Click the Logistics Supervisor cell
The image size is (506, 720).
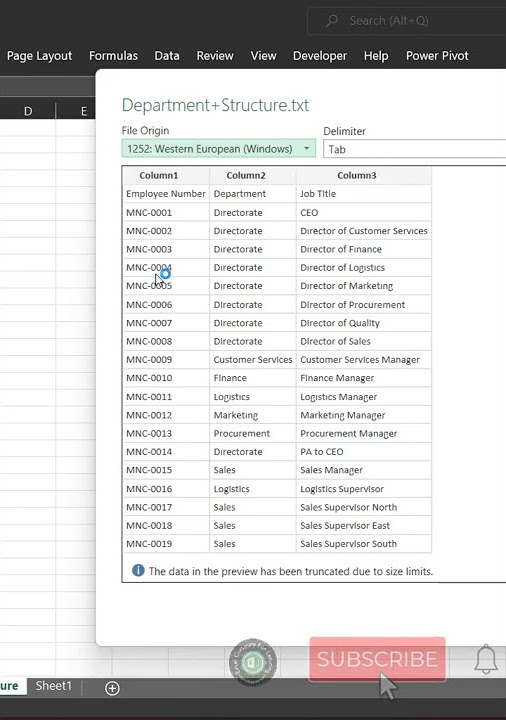364,489
